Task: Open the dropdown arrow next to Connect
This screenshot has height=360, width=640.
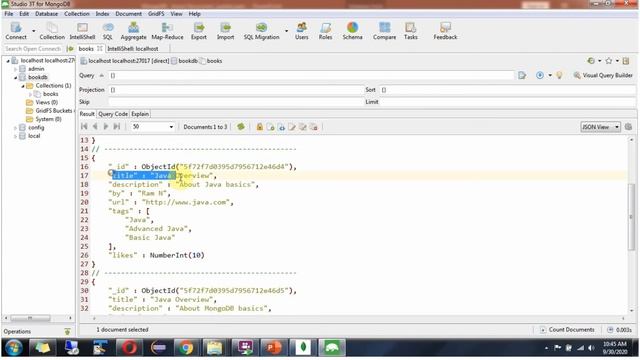Action: pyautogui.click(x=33, y=31)
